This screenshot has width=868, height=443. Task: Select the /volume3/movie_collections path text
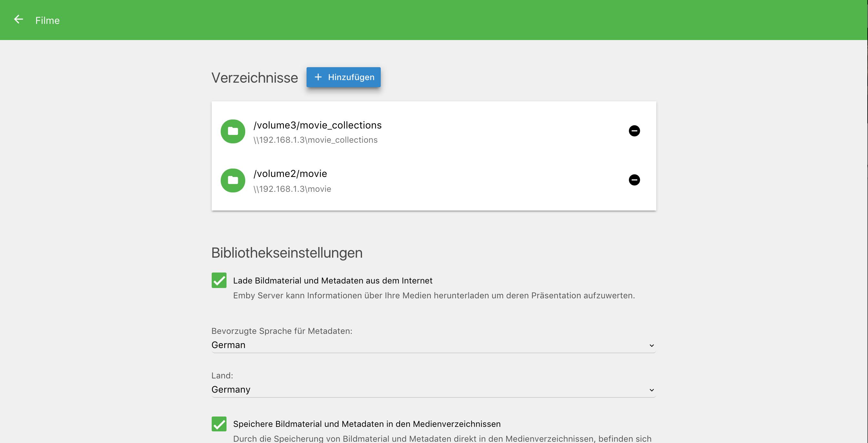pos(318,125)
